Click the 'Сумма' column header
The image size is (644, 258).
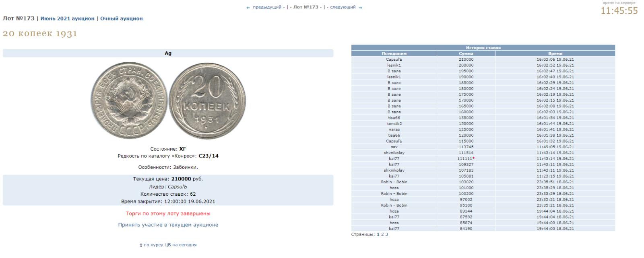point(466,53)
